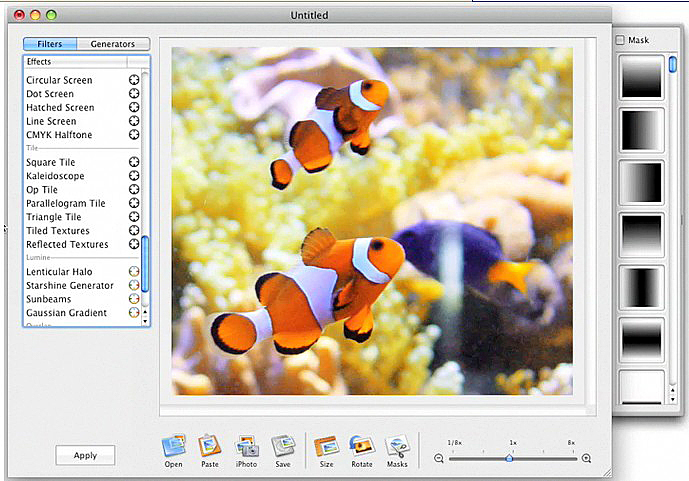Open the Masks tool icon
Screen dimensions: 689x481
tap(397, 446)
